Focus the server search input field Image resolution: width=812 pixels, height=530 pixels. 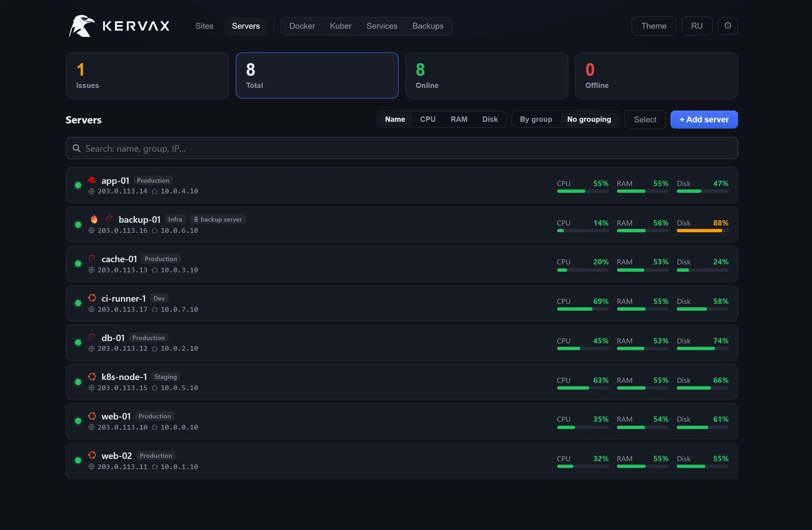(x=402, y=148)
